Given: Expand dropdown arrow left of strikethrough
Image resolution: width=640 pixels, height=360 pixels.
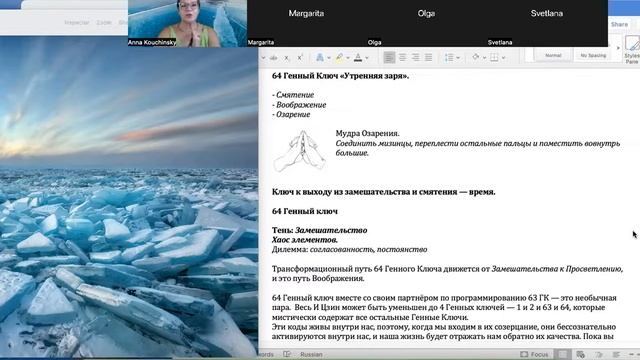Looking at the screenshot, I should [263, 58].
